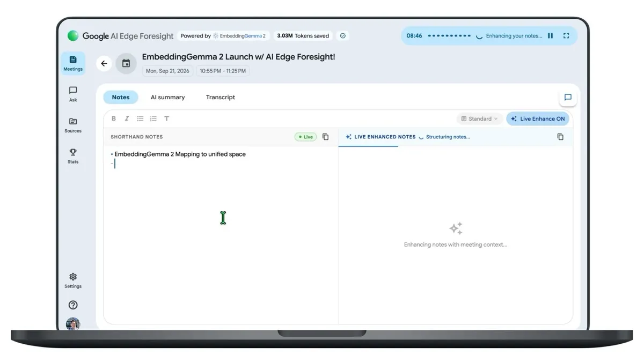Switch to the AI summary tab
Image resolution: width=644 pixels, height=362 pixels.
point(167,97)
